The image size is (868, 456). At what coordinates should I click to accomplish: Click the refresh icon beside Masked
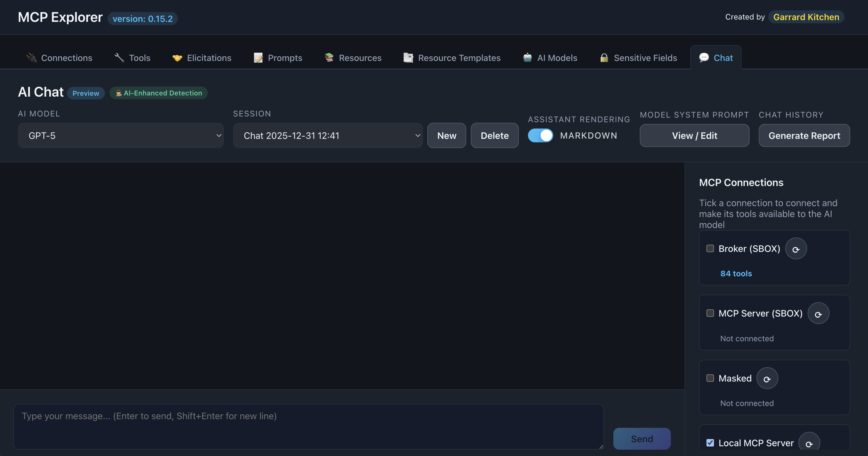(767, 378)
